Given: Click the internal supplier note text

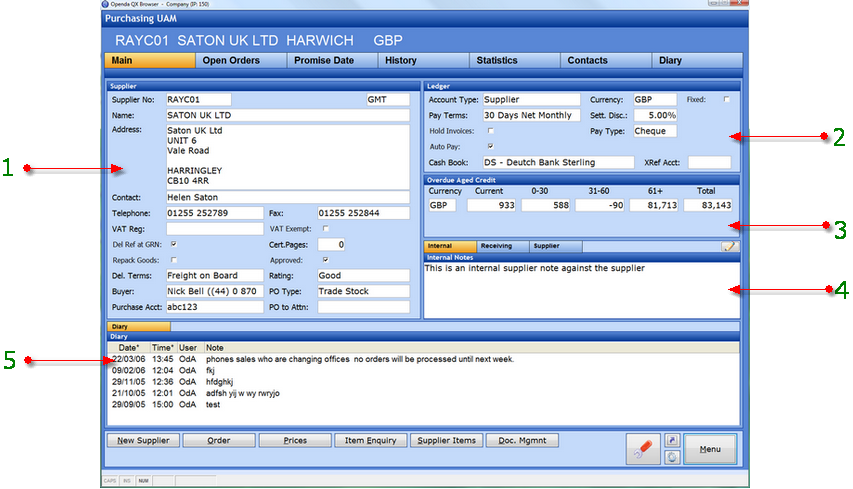Looking at the screenshot, I should pyautogui.click(x=535, y=268).
